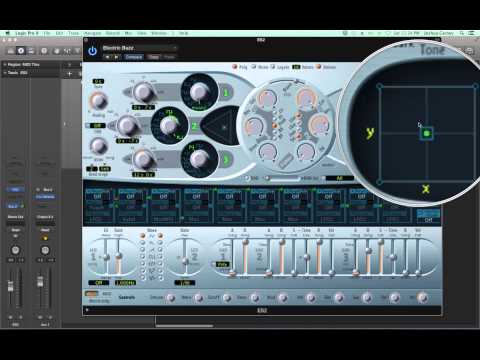Image resolution: width=480 pixels, height=360 pixels.
Task: Toggle Oscillator 2 on/off button
Action: (194, 126)
